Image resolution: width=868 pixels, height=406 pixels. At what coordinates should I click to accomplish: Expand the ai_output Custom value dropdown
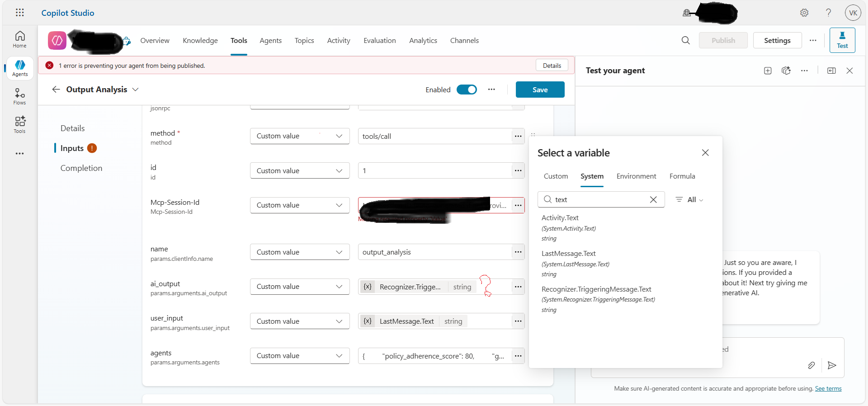[x=300, y=287]
